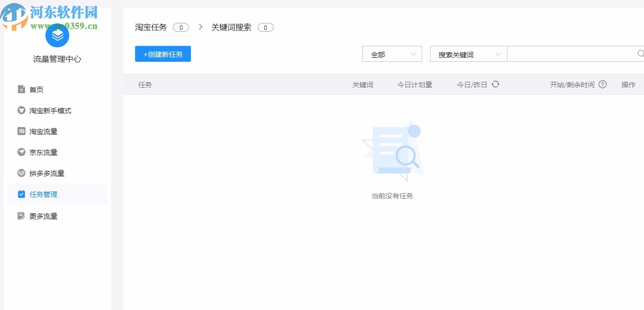This screenshot has height=310, width=644.
Task: Click the search magnifier icon
Action: (640, 53)
